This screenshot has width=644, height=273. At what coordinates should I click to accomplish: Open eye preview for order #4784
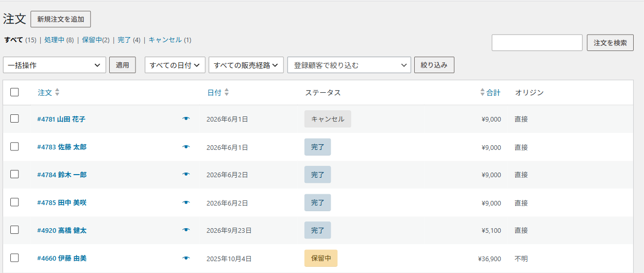[186, 175]
